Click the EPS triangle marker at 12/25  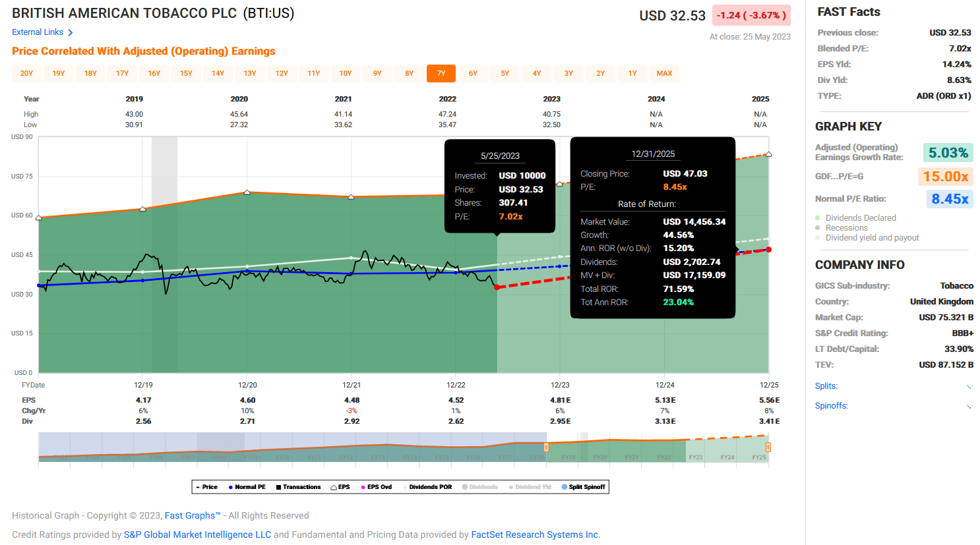769,154
